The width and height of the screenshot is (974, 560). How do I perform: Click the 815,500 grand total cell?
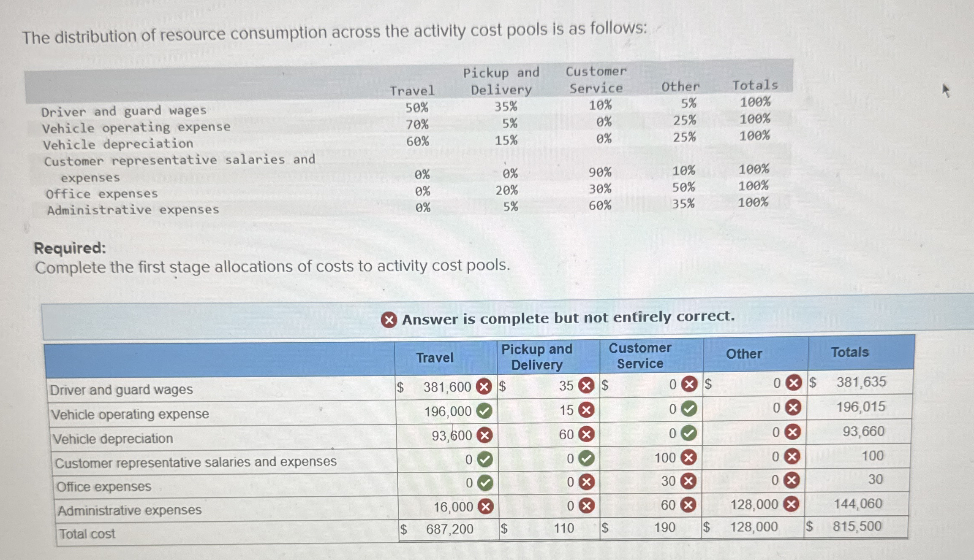pyautogui.click(x=857, y=526)
